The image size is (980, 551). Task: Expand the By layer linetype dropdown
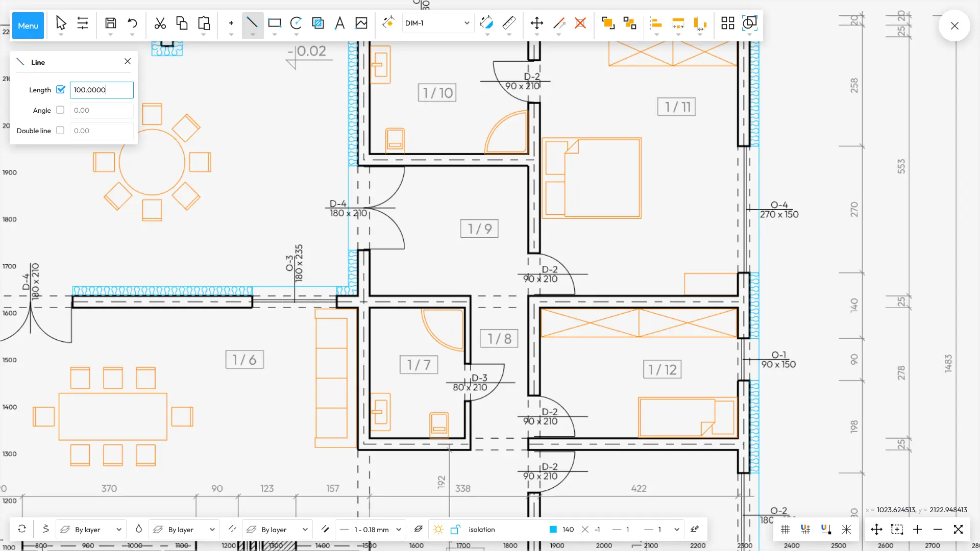[x=277, y=529]
